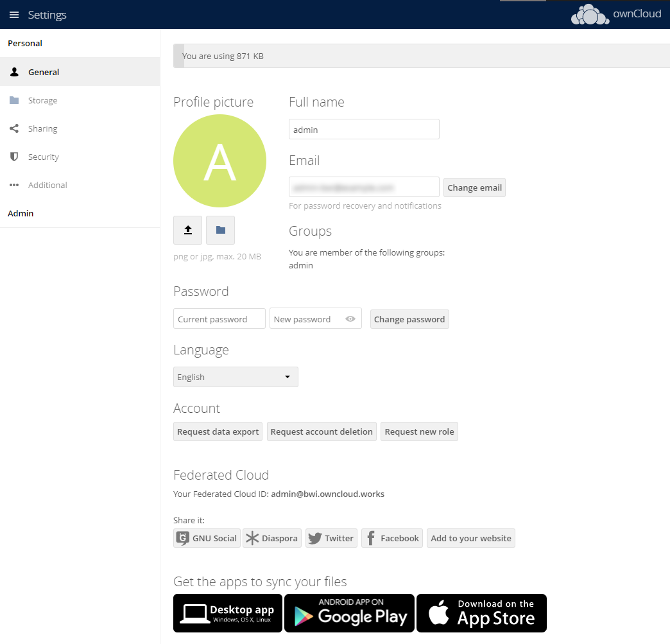
Task: Open Settings from the top bar
Action: pos(47,14)
